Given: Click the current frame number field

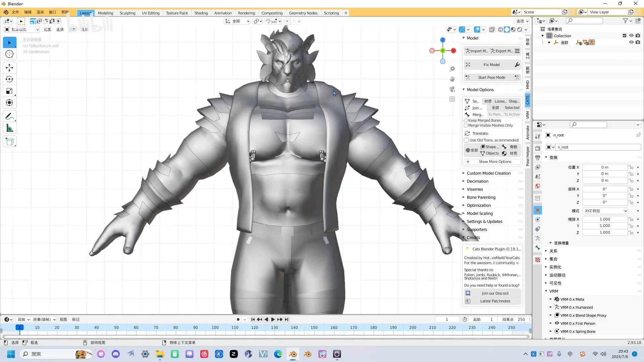Looking at the screenshot, I should [447, 319].
